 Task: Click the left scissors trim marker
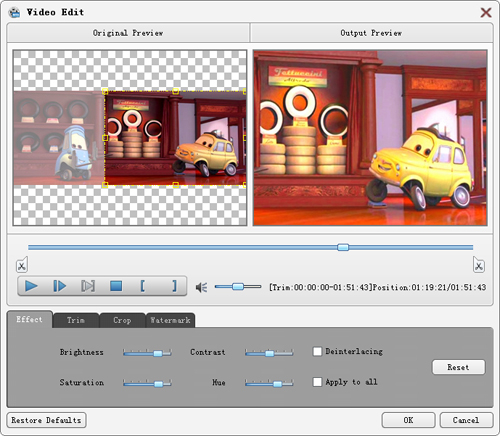pos(22,265)
